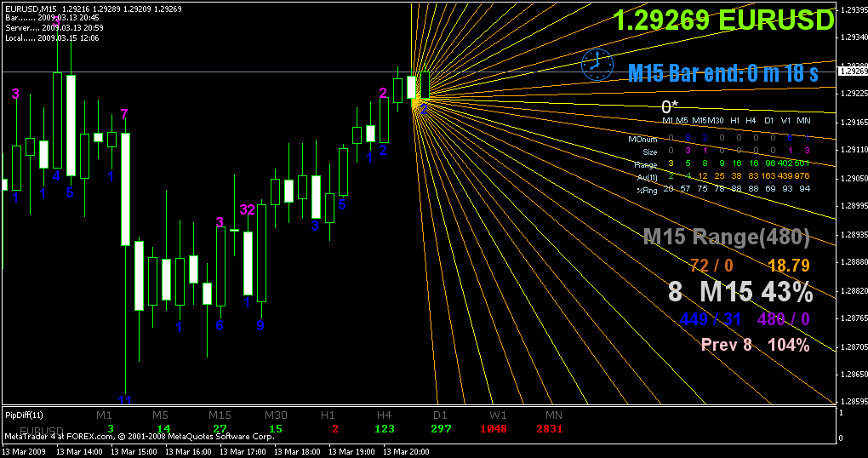868x458 pixels.
Task: Click the 'Local..... 2009.03.15 12:06' info line
Action: 52,37
